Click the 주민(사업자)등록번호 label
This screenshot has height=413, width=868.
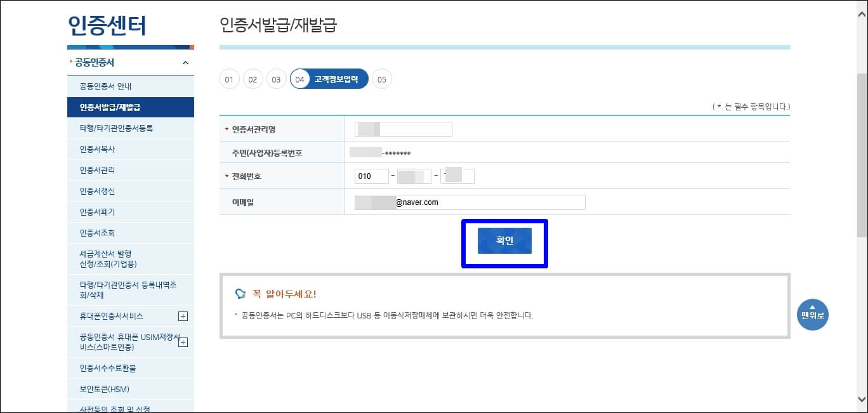(x=267, y=153)
